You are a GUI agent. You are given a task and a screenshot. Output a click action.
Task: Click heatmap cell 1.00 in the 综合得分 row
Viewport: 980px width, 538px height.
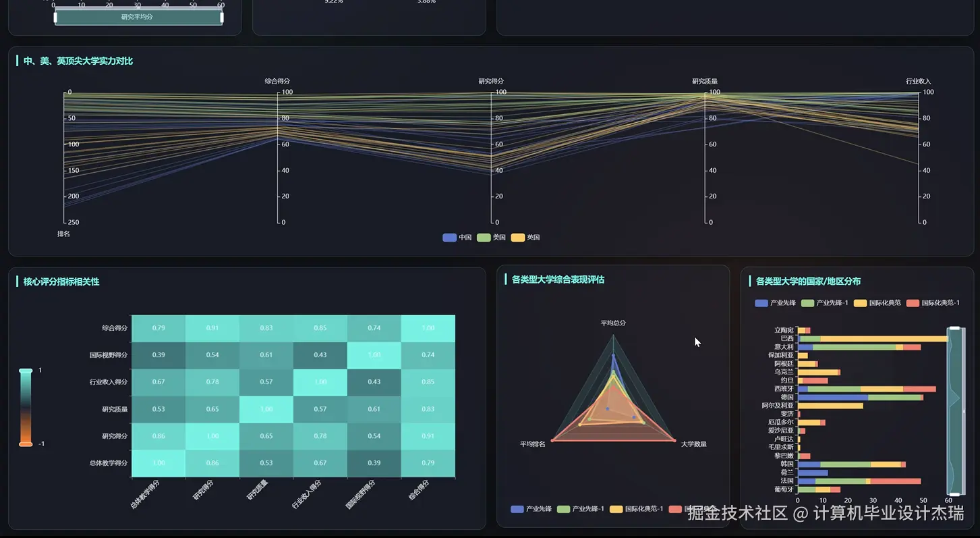click(428, 328)
